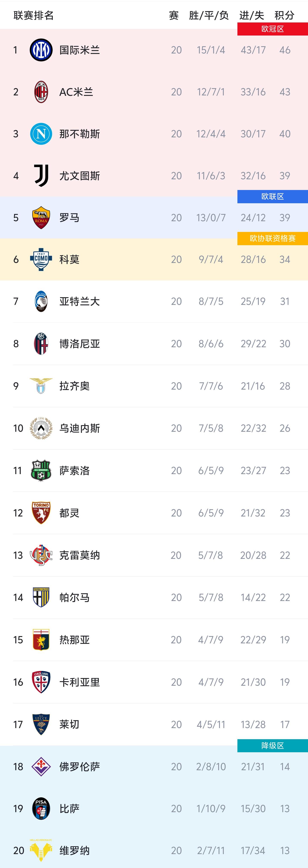This screenshot has width=308, height=868.
Task: Select the Atalanta club crest
Action: point(41,301)
